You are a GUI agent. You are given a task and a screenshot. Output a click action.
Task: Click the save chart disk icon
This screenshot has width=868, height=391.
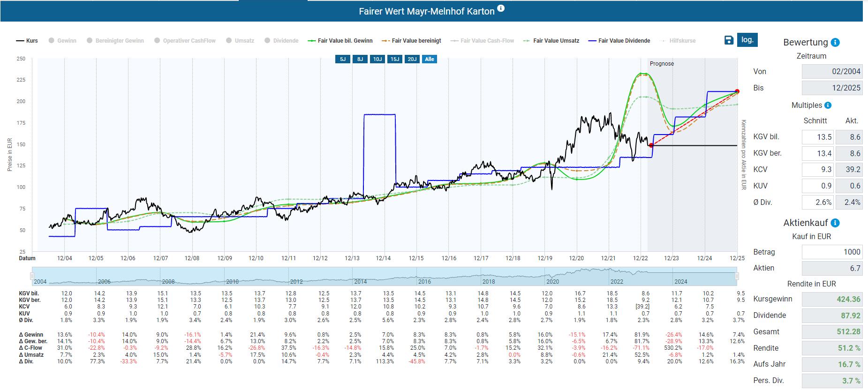coord(728,40)
